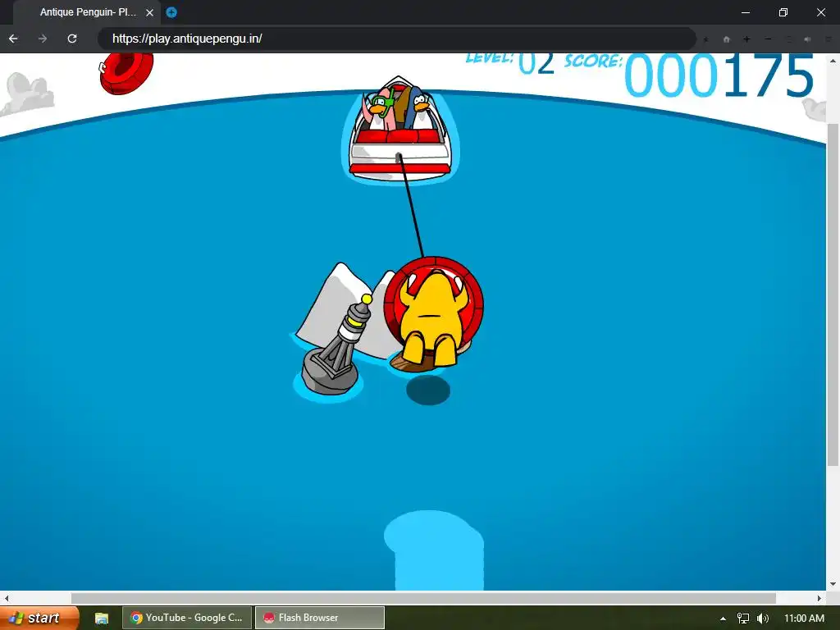
Task: Open the Windows start menu
Action: pos(39,618)
